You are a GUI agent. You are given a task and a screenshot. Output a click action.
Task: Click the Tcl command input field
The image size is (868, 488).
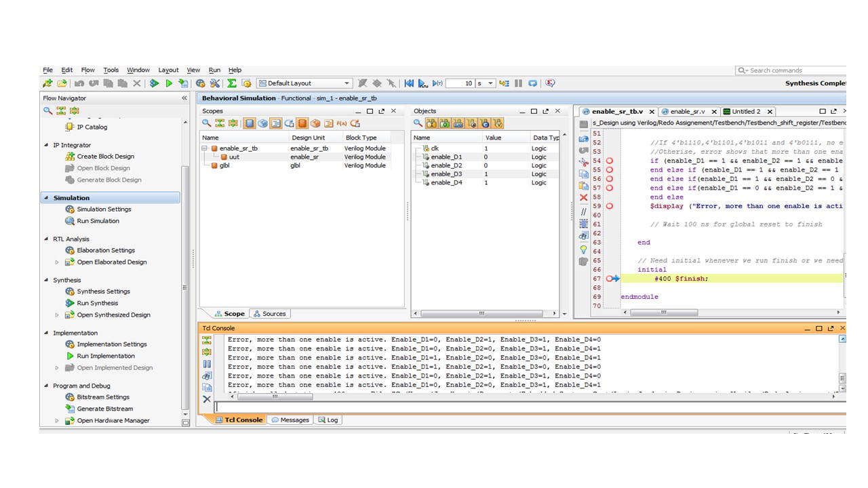click(x=530, y=407)
